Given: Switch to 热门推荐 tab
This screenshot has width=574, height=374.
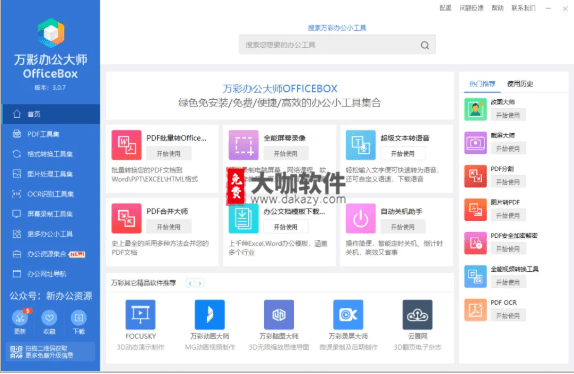Looking at the screenshot, I should click(482, 84).
